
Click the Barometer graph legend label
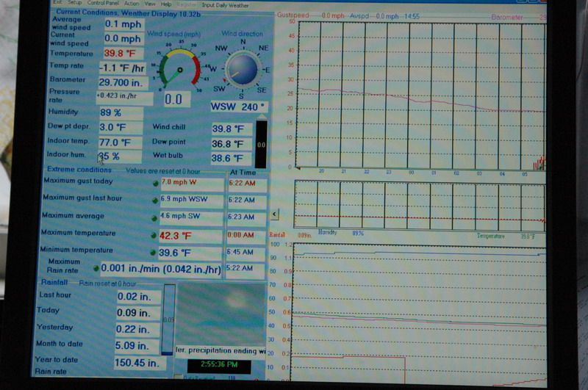click(x=507, y=17)
